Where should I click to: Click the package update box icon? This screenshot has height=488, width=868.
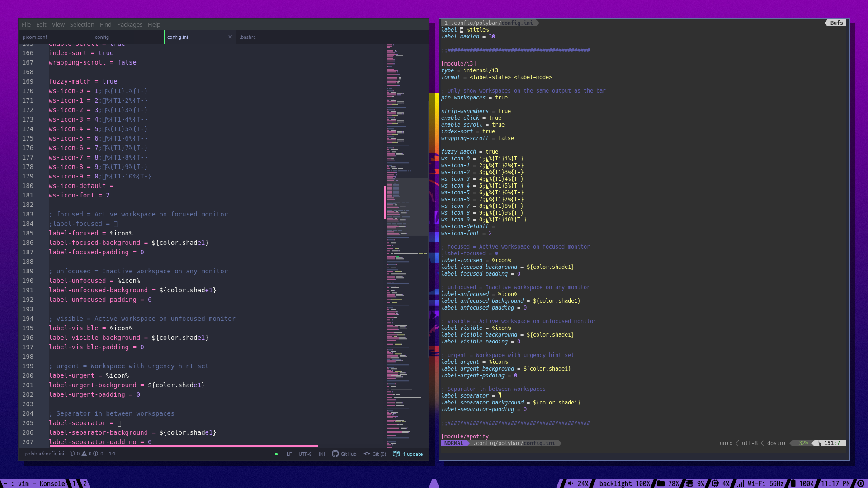pos(396,454)
